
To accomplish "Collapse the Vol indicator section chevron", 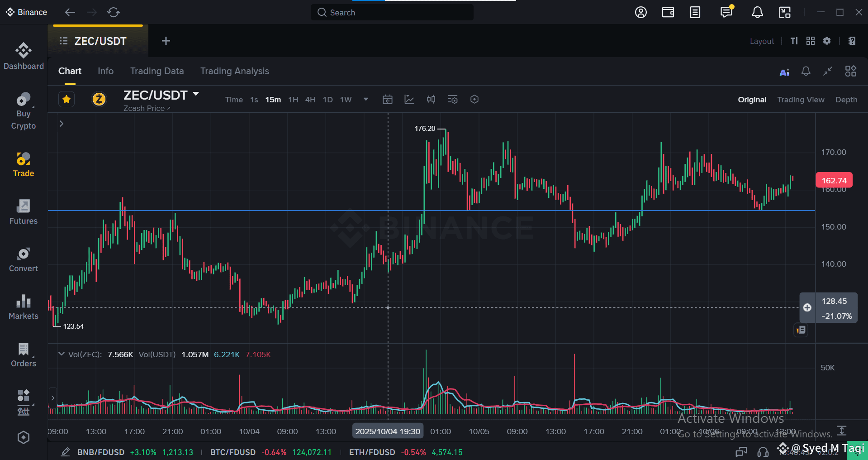I will [x=62, y=354].
